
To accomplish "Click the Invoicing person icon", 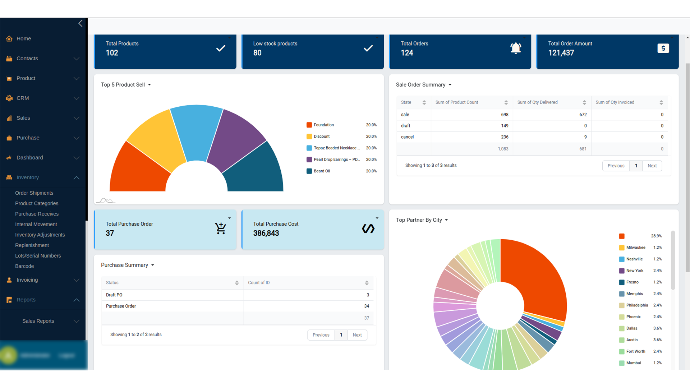I will 9,280.
